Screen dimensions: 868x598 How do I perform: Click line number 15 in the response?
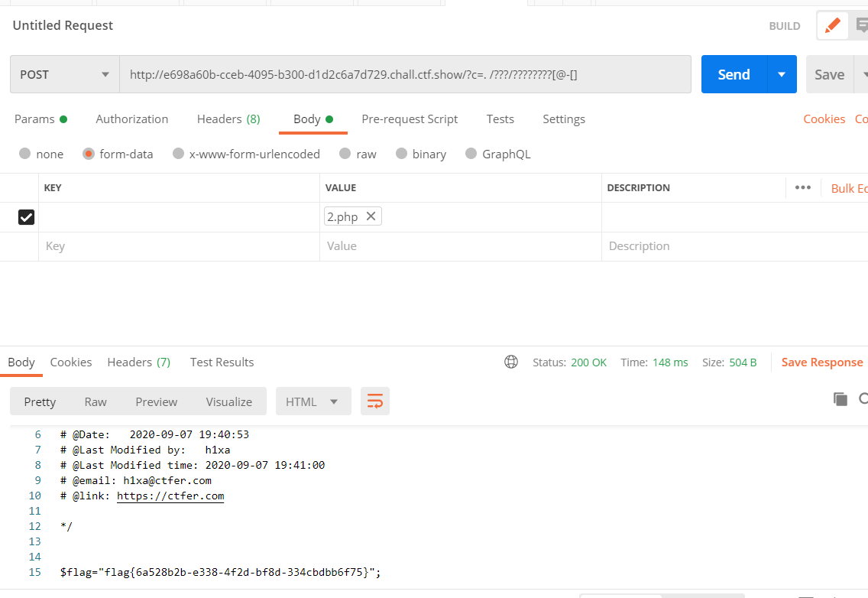point(34,572)
